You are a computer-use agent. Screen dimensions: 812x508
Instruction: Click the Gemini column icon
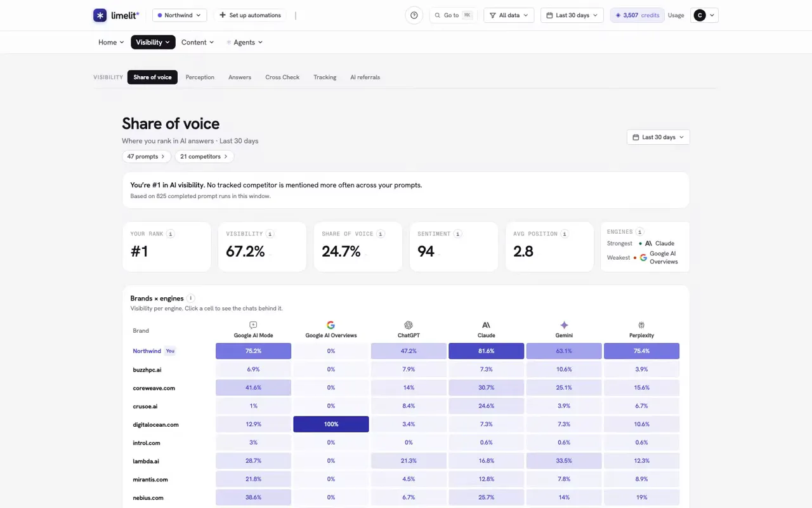(x=564, y=324)
